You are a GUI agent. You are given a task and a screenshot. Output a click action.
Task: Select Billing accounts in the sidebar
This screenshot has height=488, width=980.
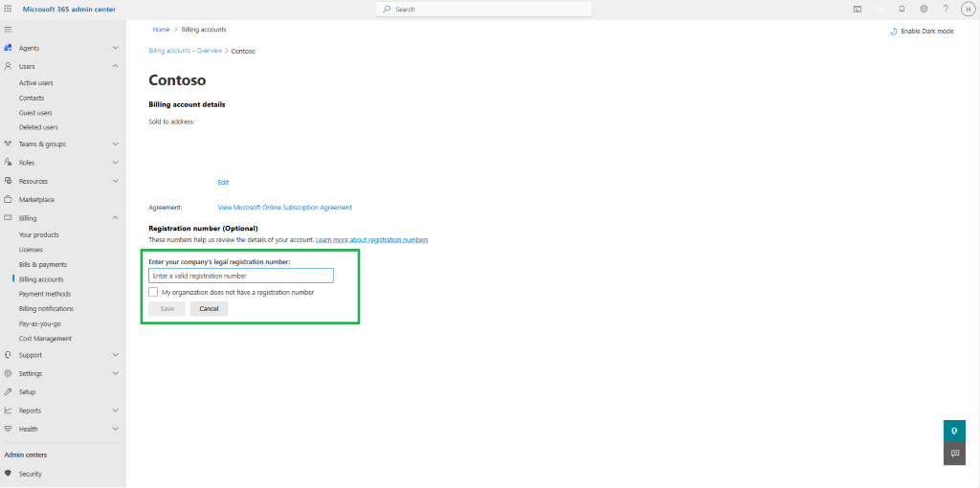41,280
